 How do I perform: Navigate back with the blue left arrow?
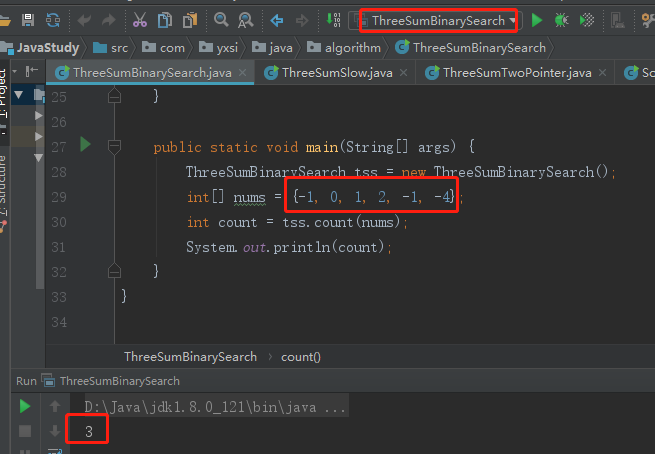click(x=277, y=20)
